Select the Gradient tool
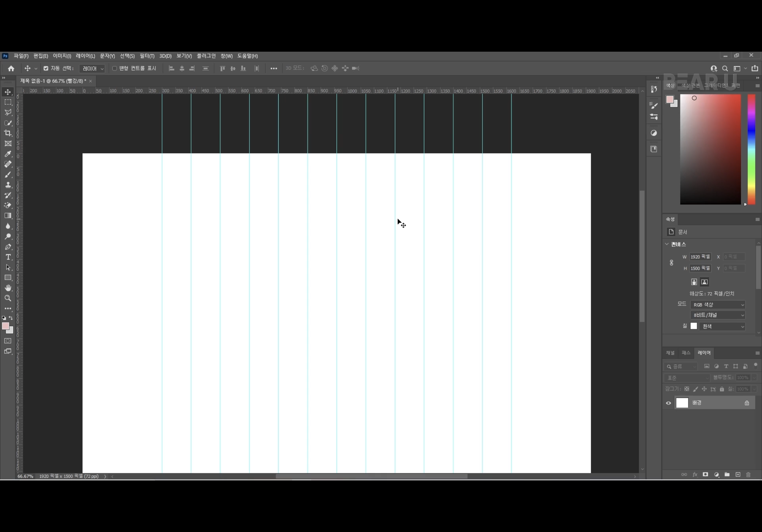 (8, 216)
